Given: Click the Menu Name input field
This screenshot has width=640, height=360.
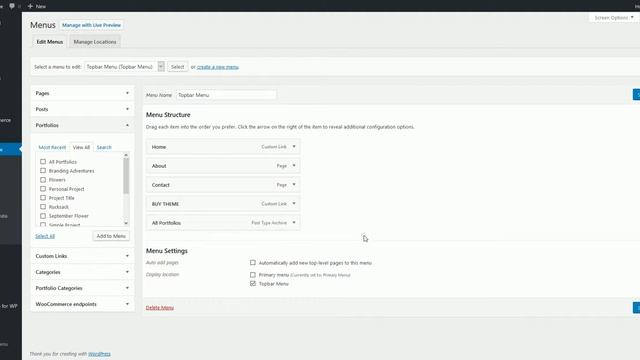Looking at the screenshot, I should (x=226, y=95).
